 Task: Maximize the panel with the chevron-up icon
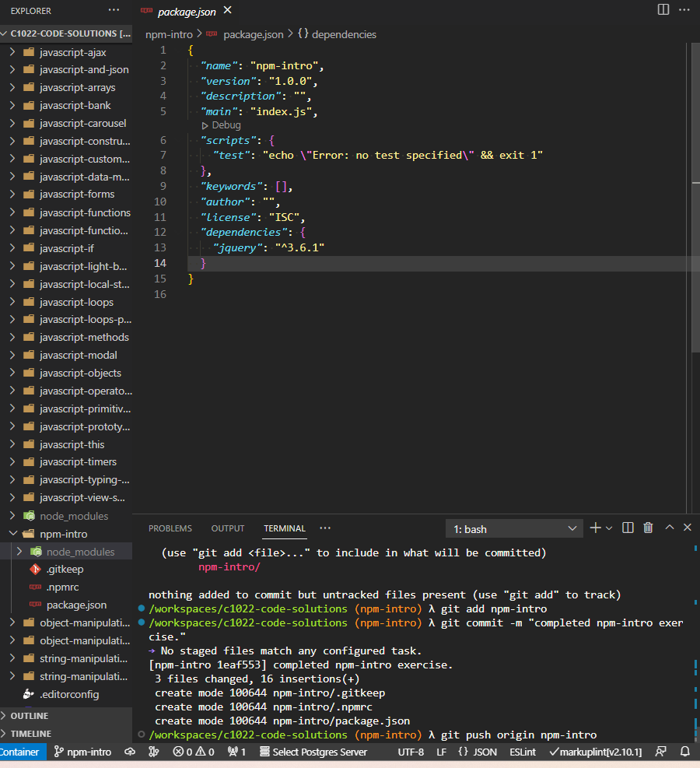[668, 528]
